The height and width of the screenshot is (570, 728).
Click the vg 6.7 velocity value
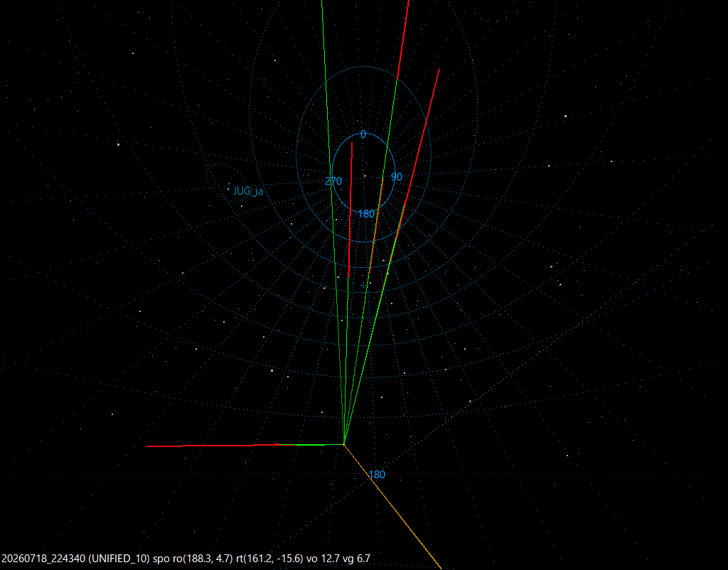[357, 559]
